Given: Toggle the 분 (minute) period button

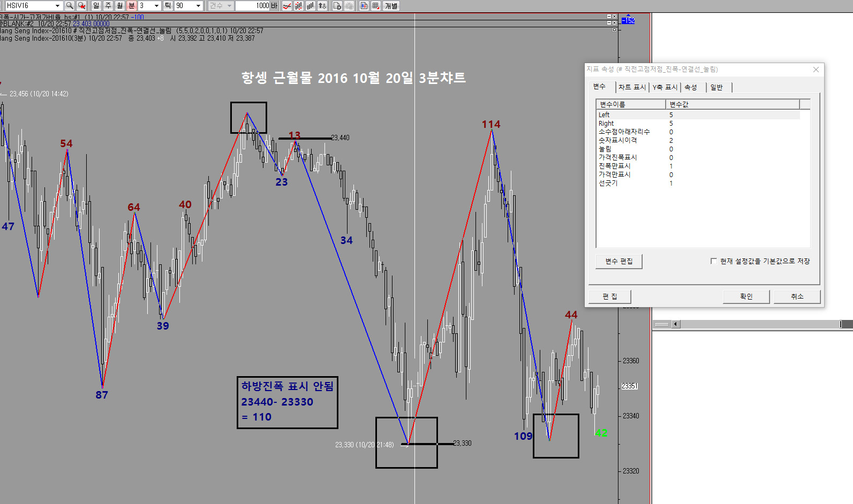Looking at the screenshot, I should [132, 6].
